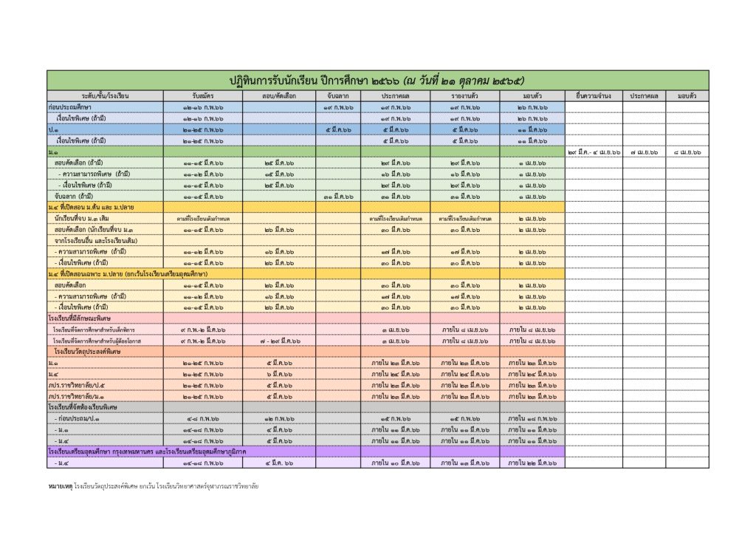
Task: Click the สอบ/คัดเลือก column header
Action: pyautogui.click(x=279, y=96)
